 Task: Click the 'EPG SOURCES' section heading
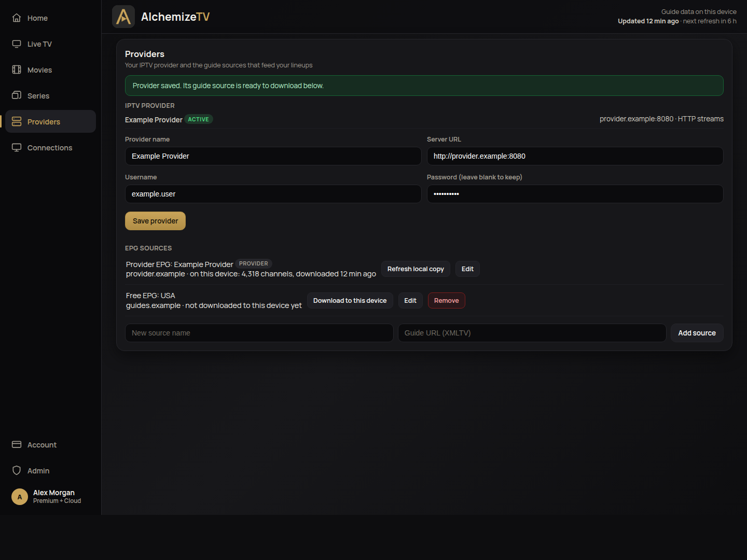148,248
